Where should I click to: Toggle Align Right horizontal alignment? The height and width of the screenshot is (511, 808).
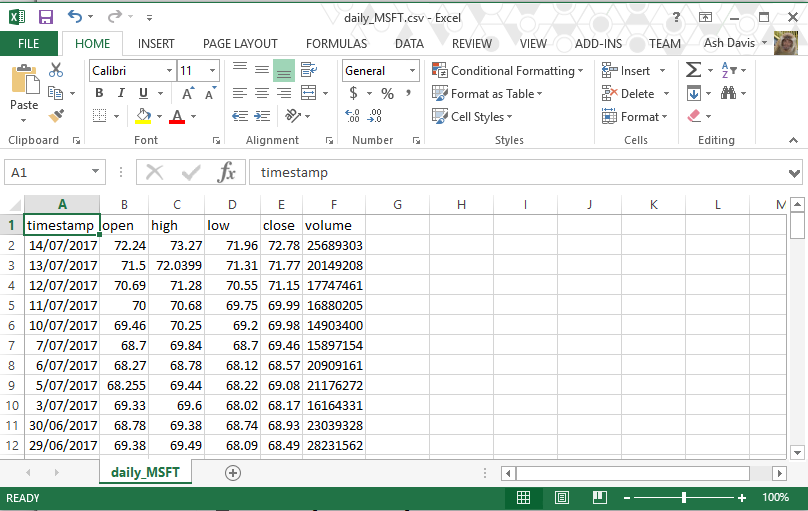(x=284, y=93)
